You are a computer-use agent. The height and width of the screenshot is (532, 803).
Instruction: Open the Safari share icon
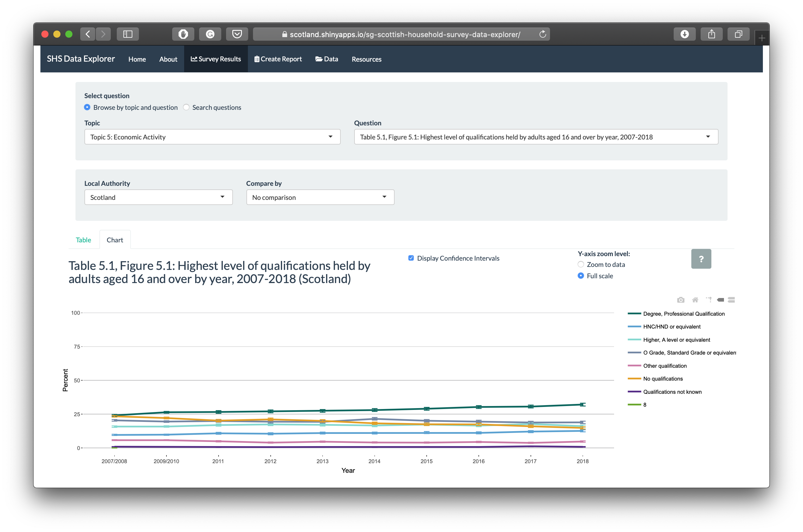pyautogui.click(x=711, y=34)
